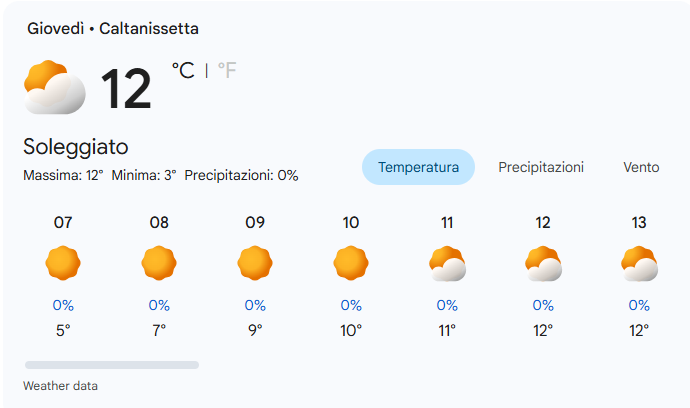Click the partly cloudy icon for hour 12

(543, 263)
